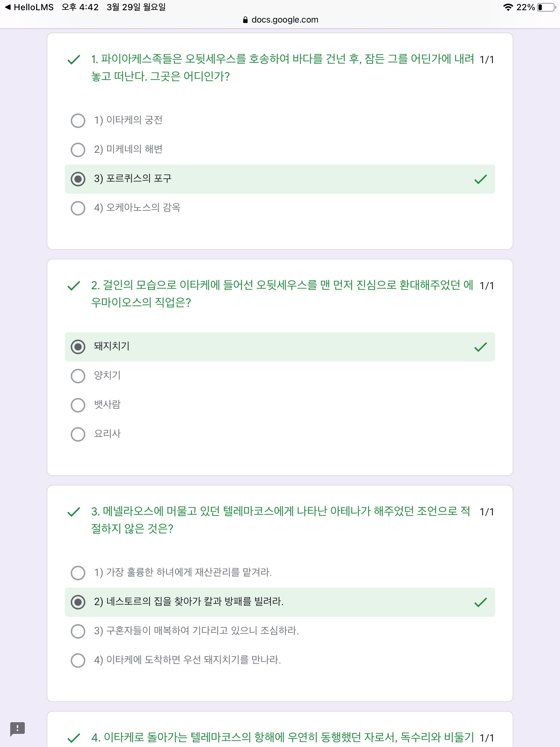Choose the 요리사 answer option

pyautogui.click(x=78, y=434)
